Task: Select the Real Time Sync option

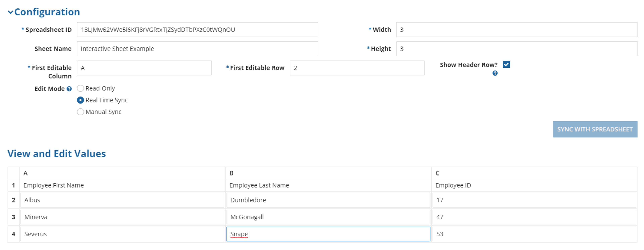Action: point(80,100)
